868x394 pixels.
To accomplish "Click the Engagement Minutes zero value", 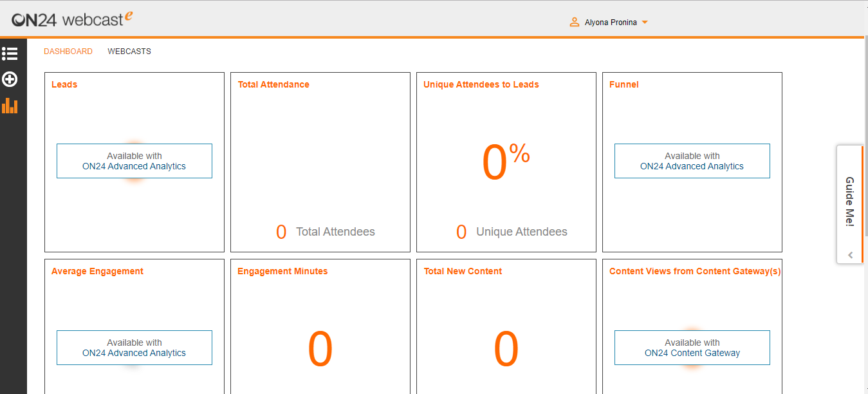I will point(320,348).
